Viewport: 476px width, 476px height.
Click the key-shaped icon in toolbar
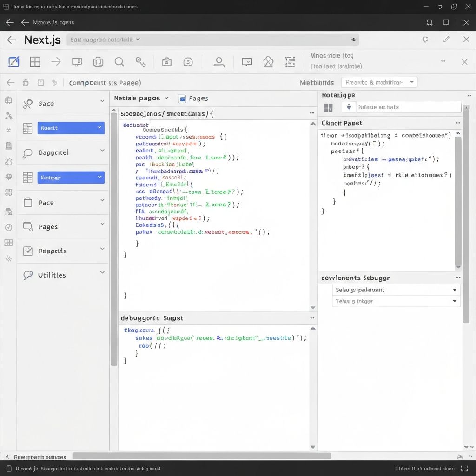click(x=140, y=62)
